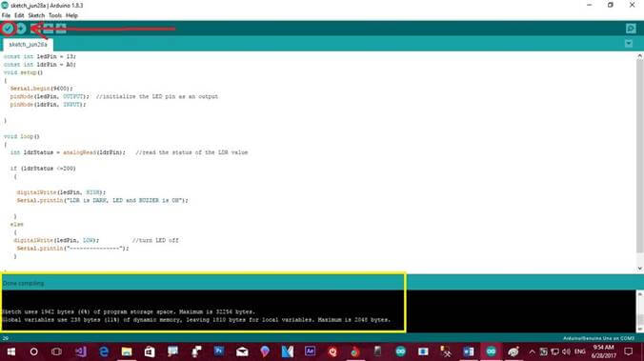
Task: Click the 'void loop()' line
Action: (22, 136)
